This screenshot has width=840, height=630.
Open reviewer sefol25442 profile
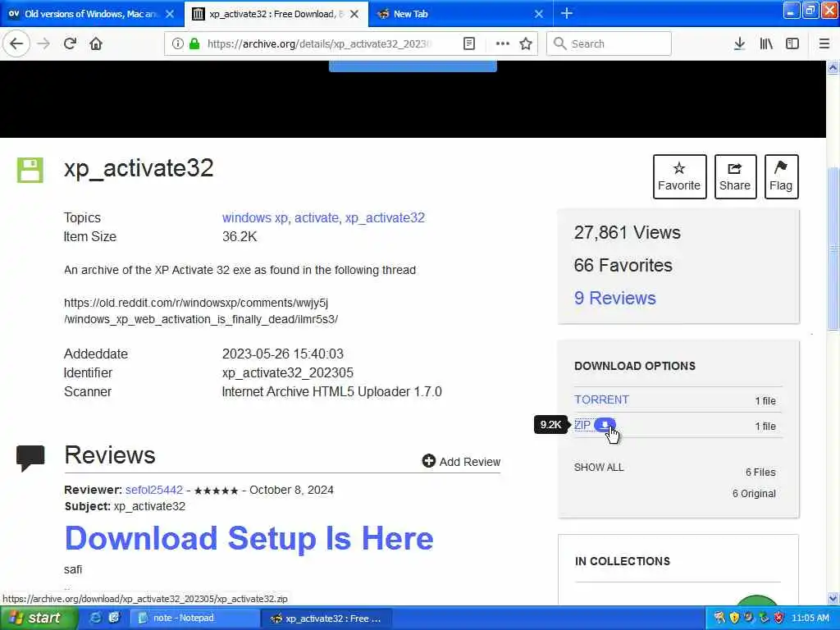coord(153,490)
